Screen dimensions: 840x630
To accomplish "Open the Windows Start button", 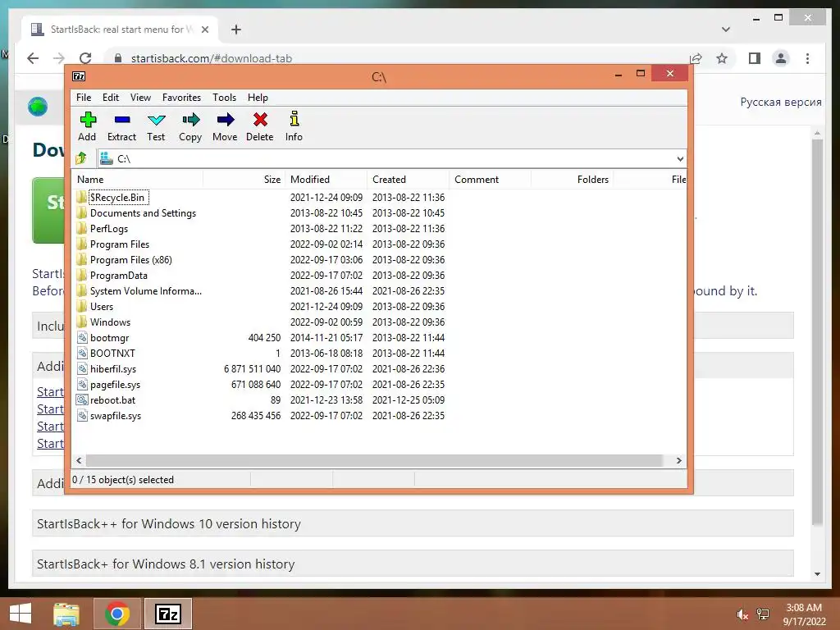I will (21, 614).
